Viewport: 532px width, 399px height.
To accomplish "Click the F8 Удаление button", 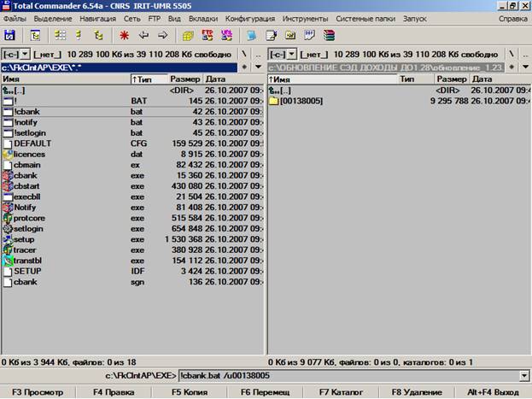I will click(417, 392).
